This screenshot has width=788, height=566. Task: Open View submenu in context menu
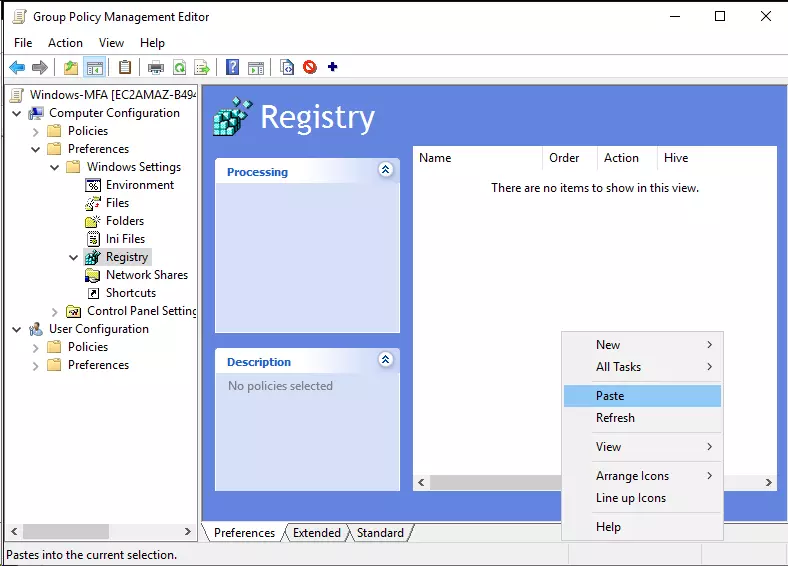tap(642, 447)
